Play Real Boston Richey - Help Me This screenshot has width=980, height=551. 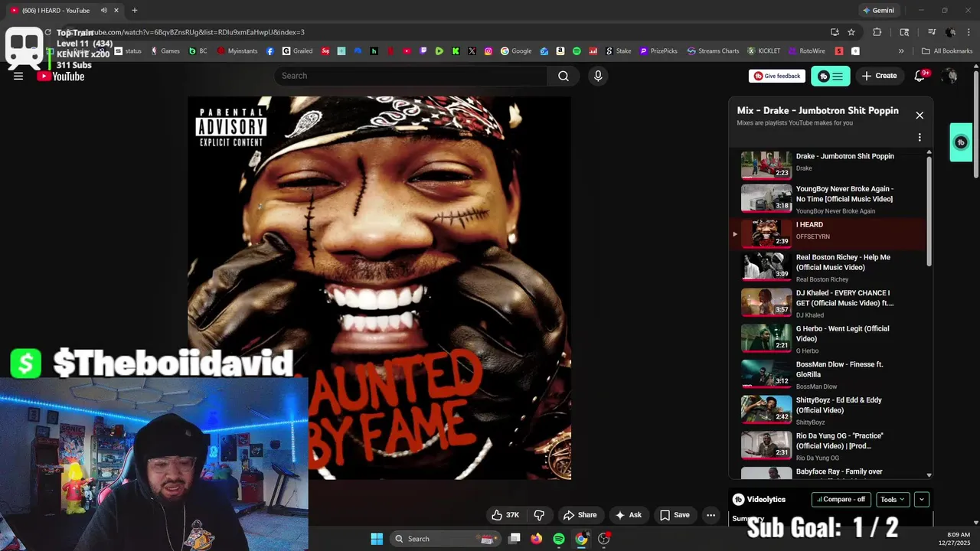click(x=766, y=266)
